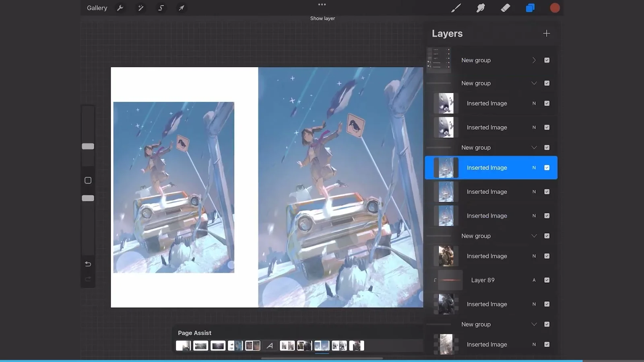Image resolution: width=644 pixels, height=362 pixels.
Task: Click the Layers panel title
Action: pyautogui.click(x=447, y=33)
